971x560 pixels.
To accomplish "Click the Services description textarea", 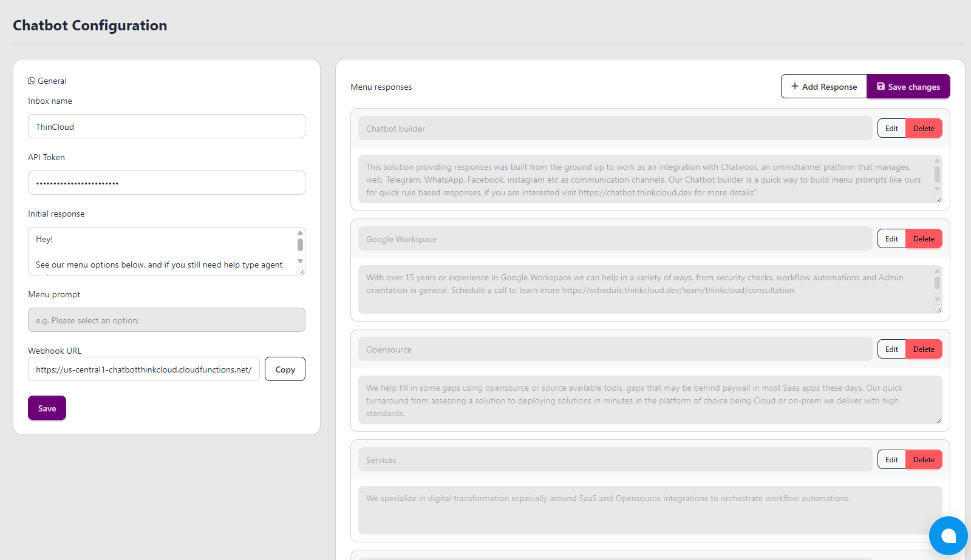I will pos(650,510).
